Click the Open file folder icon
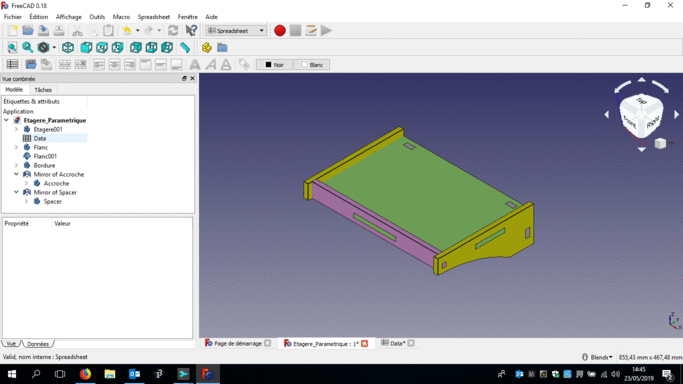 [x=28, y=30]
